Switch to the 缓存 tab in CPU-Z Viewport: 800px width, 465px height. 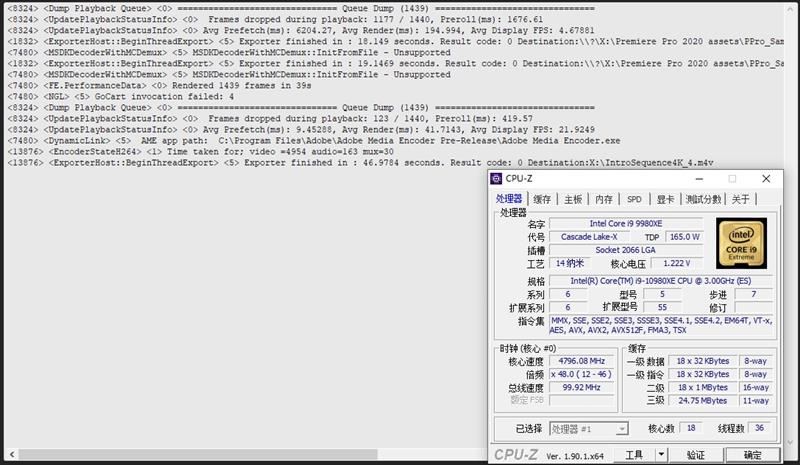[542, 199]
